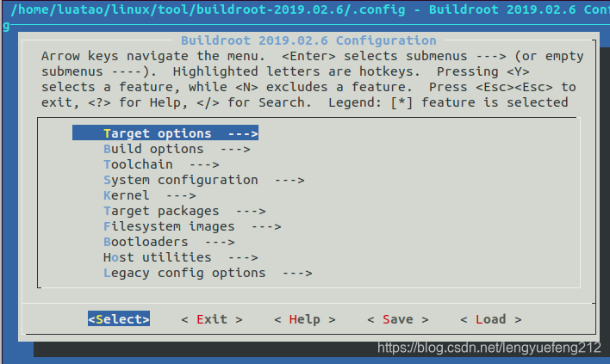Click the Select button
This screenshot has height=364, width=610.
tap(119, 319)
